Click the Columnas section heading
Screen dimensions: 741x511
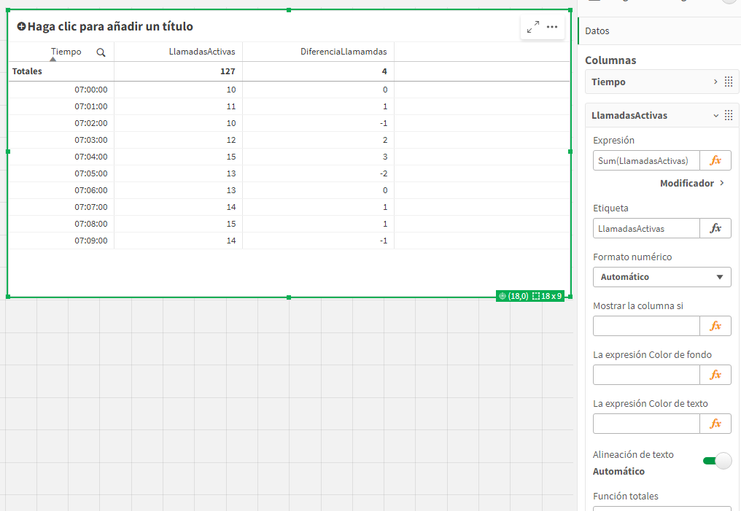[x=611, y=61]
